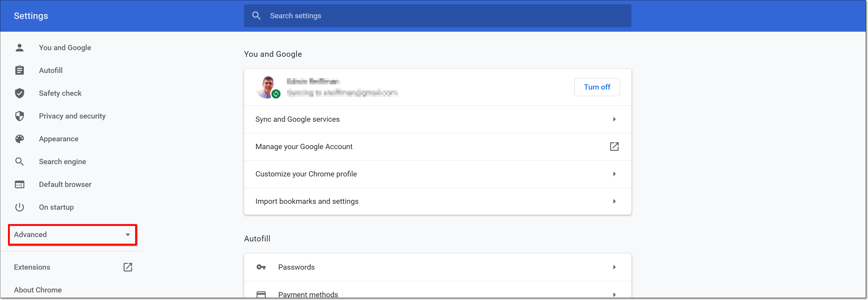Click the search magnifier icon in the settings bar
868x300 pixels.
pos(256,16)
